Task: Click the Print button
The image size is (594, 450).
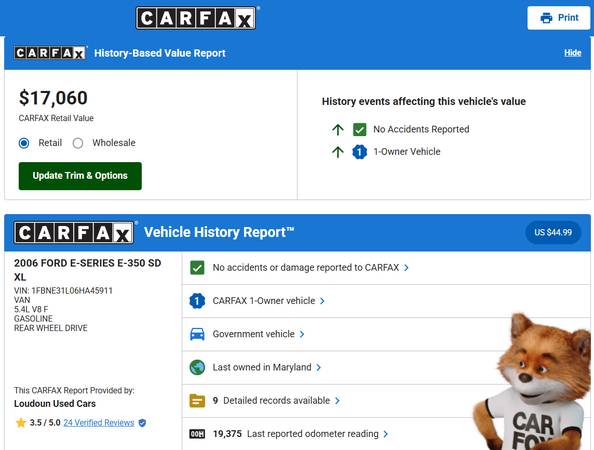Action: 559,18
